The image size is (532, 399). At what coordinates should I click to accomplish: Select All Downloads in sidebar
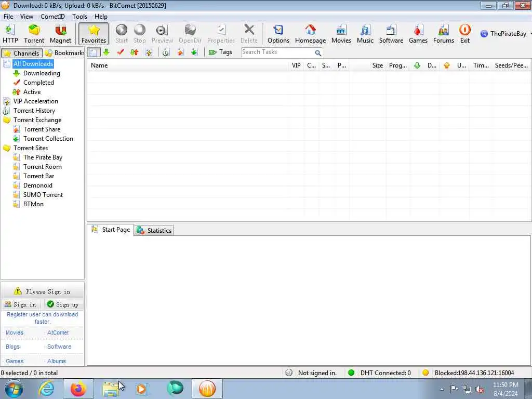pyautogui.click(x=33, y=64)
